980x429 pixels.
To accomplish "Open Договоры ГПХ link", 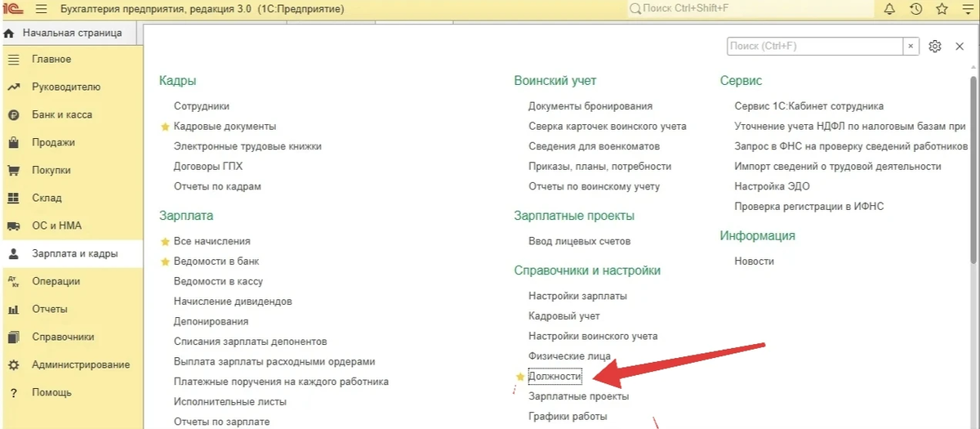I will 208,166.
